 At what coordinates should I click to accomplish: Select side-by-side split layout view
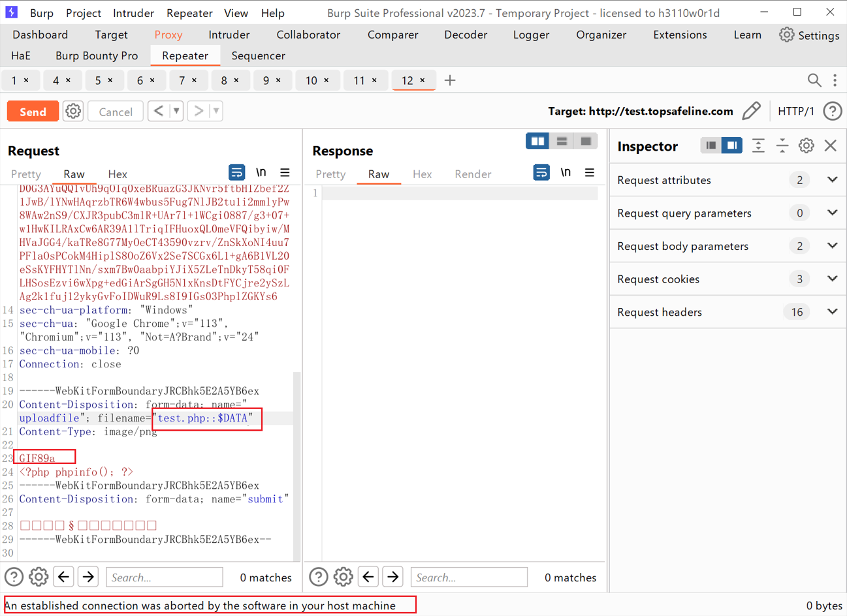coord(537,141)
